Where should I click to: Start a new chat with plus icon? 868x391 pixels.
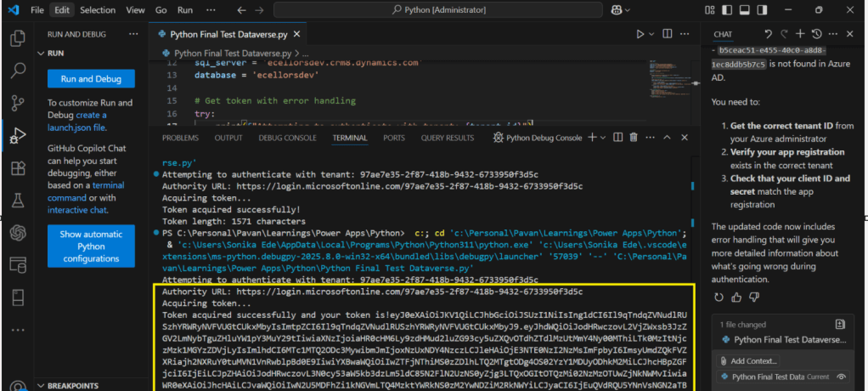(x=799, y=34)
